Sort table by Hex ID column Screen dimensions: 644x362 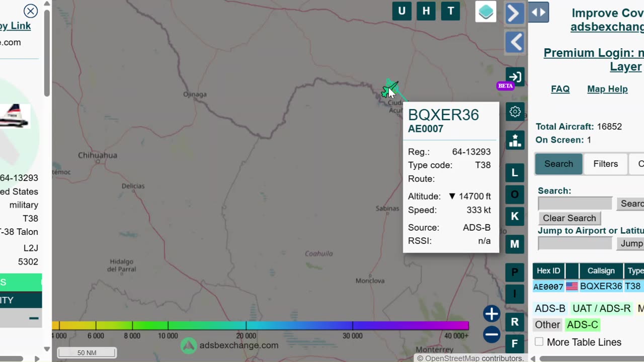click(x=548, y=271)
